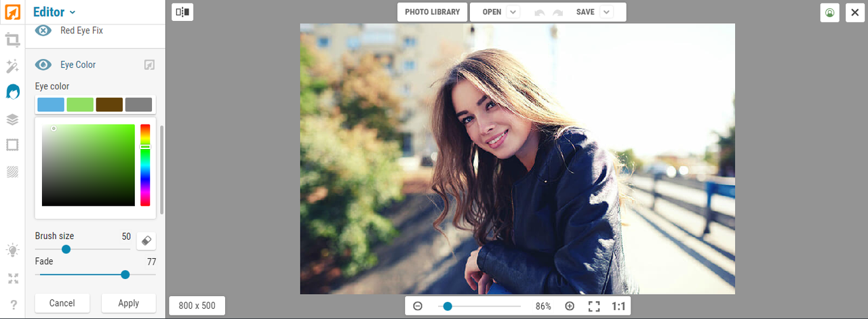Open the Textures hatched icon
Image resolution: width=868 pixels, height=319 pixels.
tap(12, 171)
